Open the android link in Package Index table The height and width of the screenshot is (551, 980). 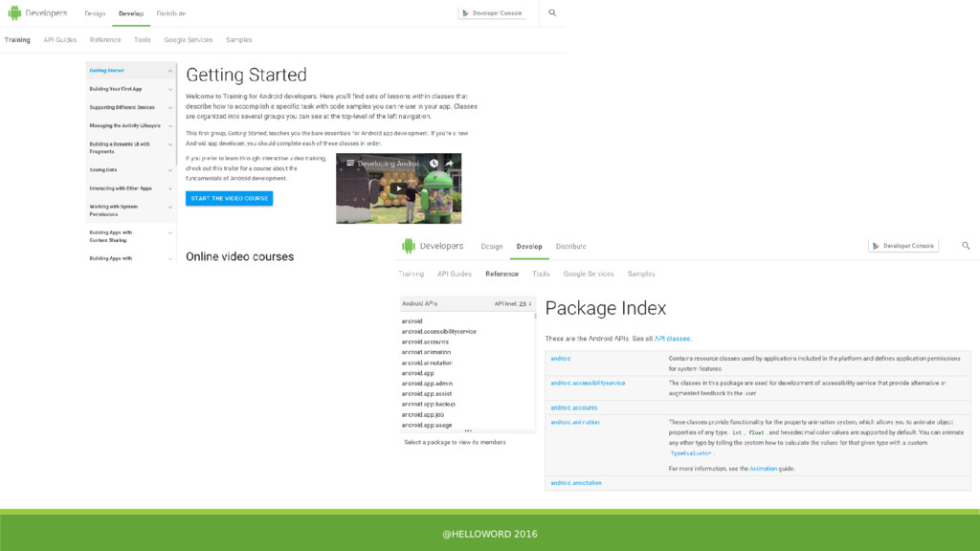pyautogui.click(x=561, y=359)
